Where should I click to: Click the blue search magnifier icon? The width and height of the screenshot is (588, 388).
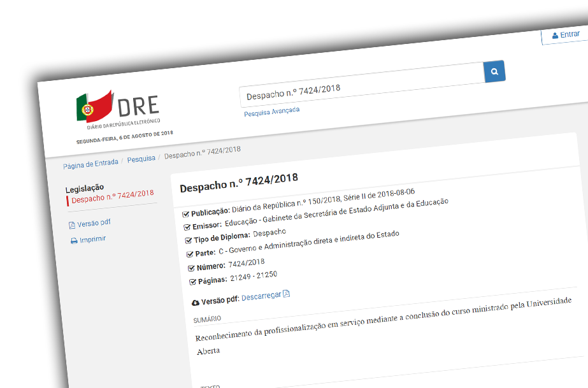click(x=494, y=71)
